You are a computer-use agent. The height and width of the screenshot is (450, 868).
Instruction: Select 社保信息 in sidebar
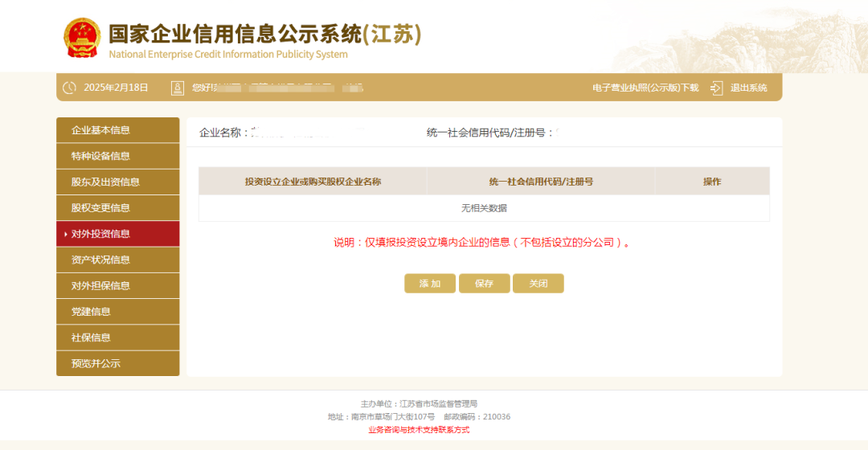coord(118,337)
